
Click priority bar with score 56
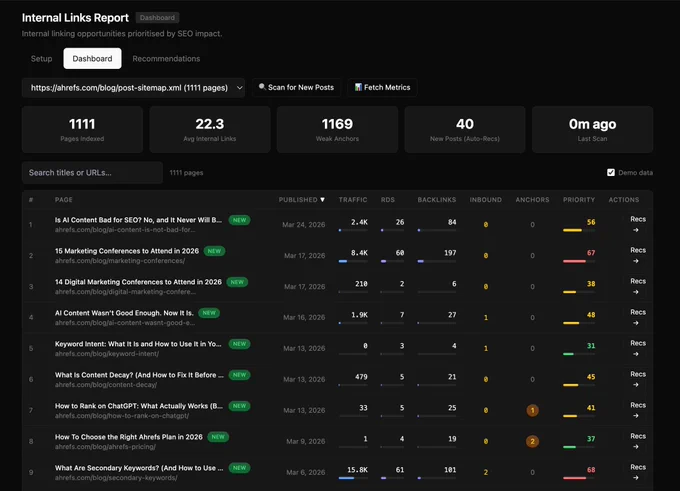[x=579, y=230]
